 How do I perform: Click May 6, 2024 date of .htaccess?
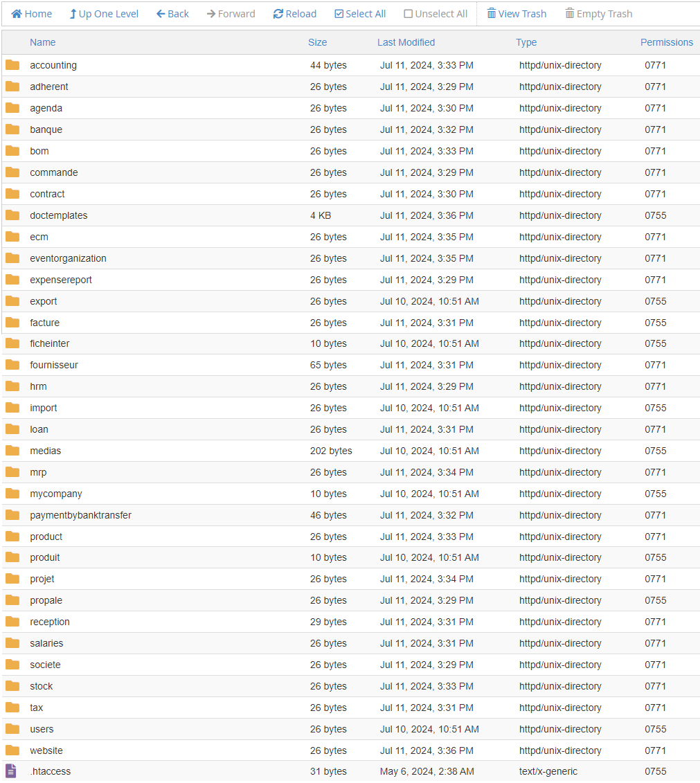[427, 772]
